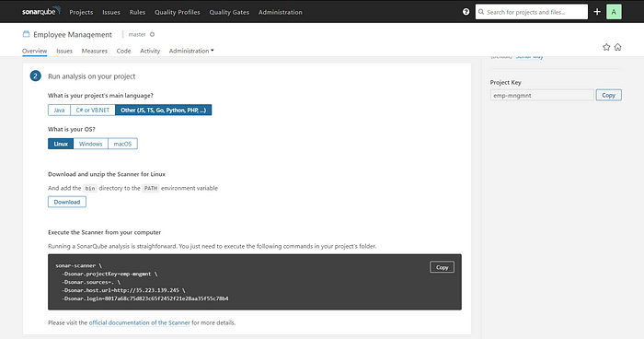Open Quality Gates in top navigation
The width and height of the screenshot is (644, 339).
click(x=229, y=12)
